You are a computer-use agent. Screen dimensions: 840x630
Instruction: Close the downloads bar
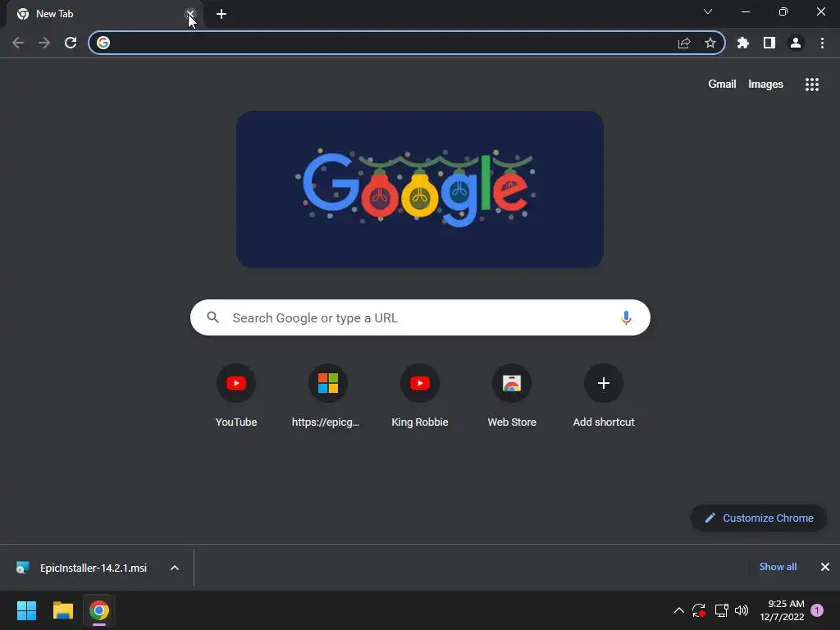click(x=825, y=567)
